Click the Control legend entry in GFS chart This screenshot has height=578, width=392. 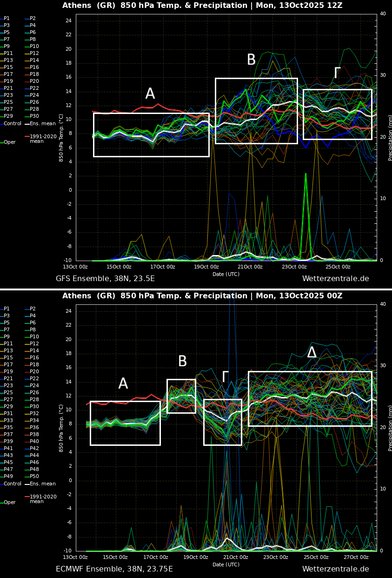point(13,124)
